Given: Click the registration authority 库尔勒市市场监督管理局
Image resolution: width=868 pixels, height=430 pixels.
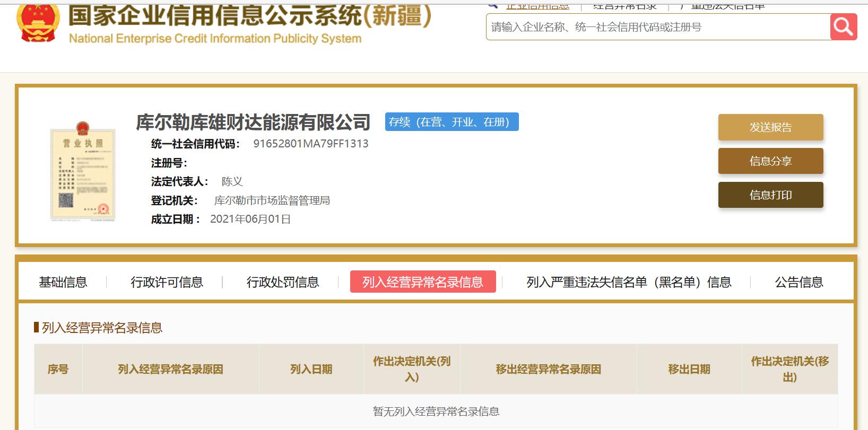Looking at the screenshot, I should 272,200.
